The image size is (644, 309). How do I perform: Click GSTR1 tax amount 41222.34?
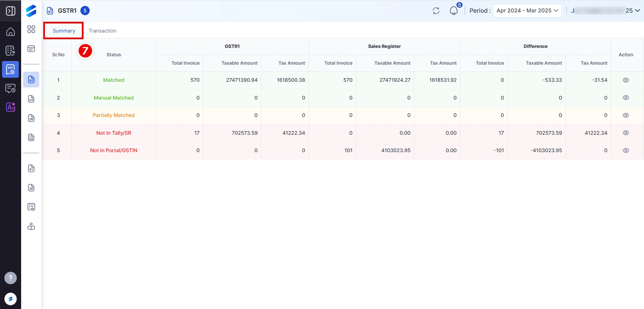coord(294,133)
